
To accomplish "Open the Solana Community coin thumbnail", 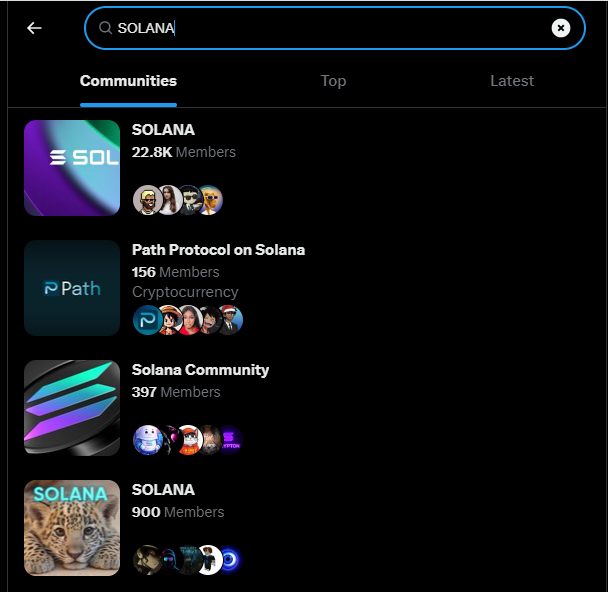I will coord(72,408).
